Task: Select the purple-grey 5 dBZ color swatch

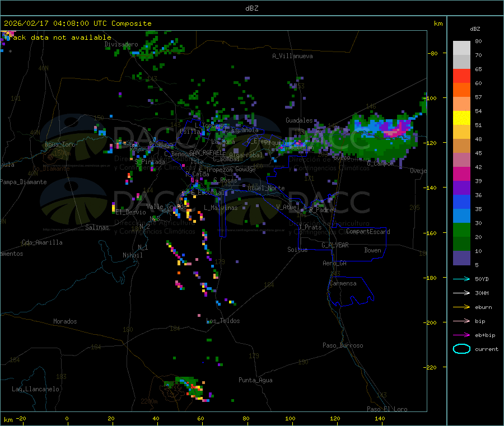Action: coord(461,258)
